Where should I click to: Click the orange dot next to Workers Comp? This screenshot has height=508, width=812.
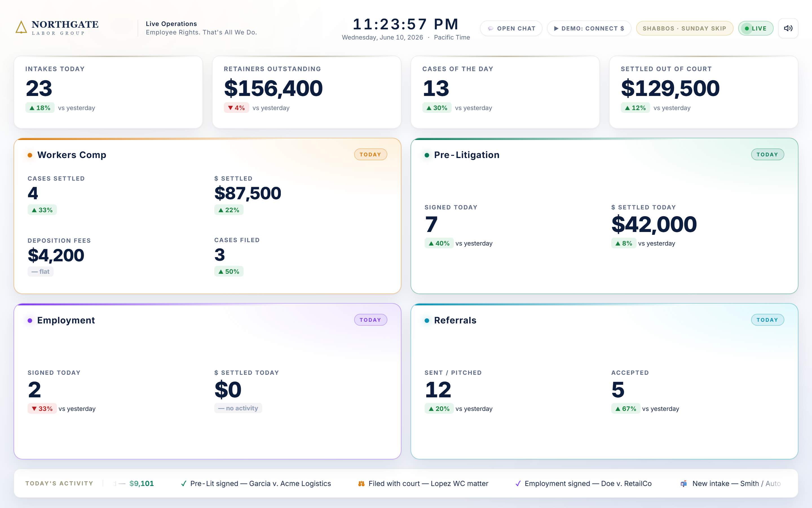pyautogui.click(x=30, y=155)
